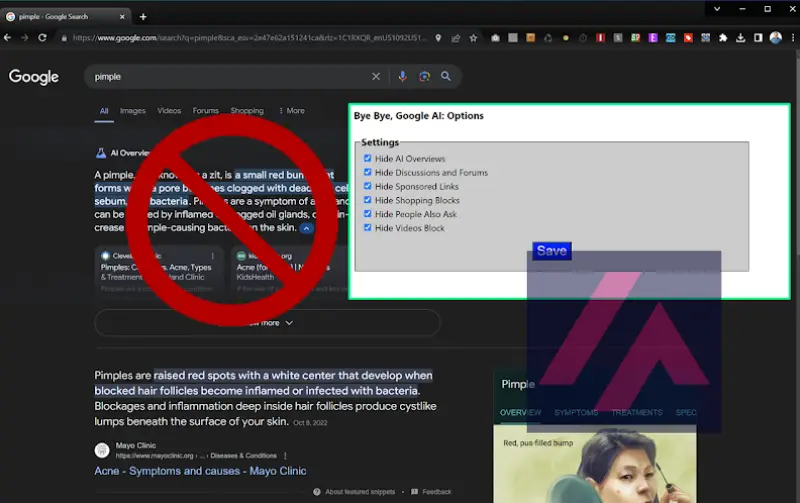Open tab search dropdown in title bar

(717, 9)
